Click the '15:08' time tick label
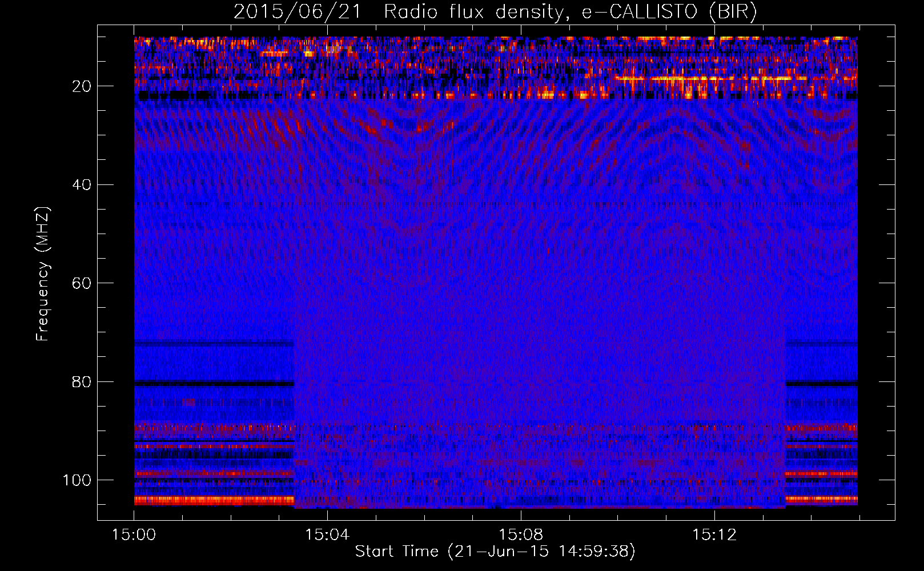This screenshot has width=924, height=571. (x=521, y=535)
